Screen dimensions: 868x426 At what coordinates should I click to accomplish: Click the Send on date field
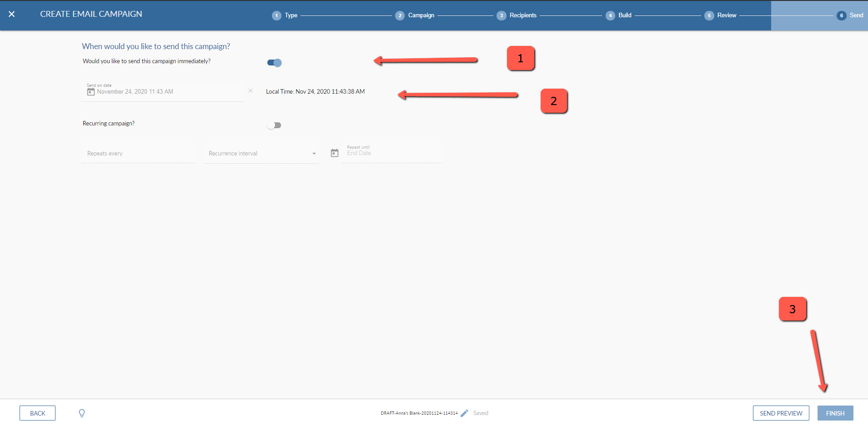163,92
